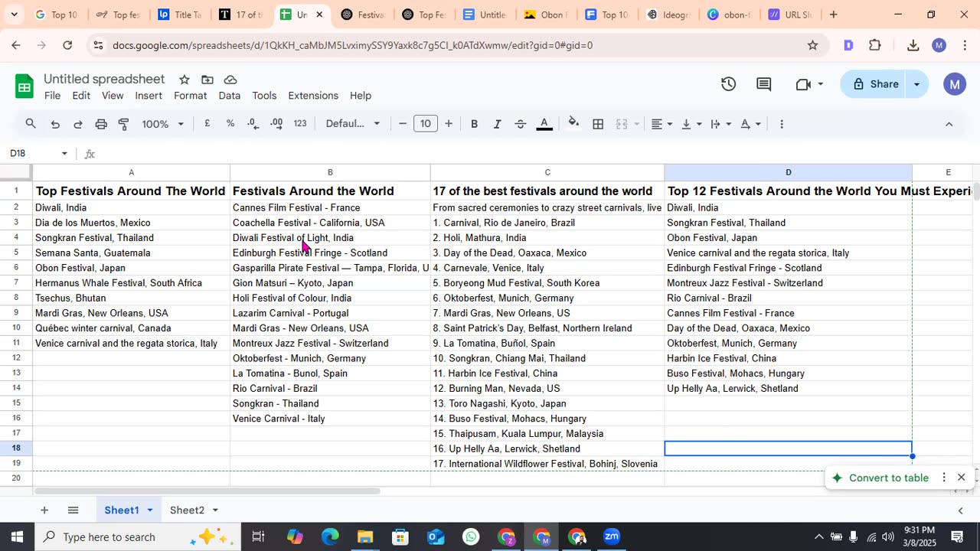Switch to the Sheet2 tab

click(x=187, y=510)
